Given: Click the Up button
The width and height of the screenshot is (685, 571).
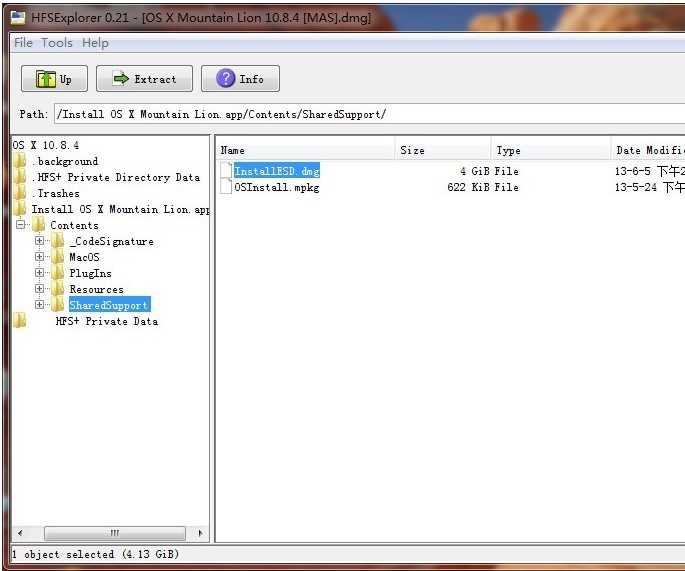Looking at the screenshot, I should 54,79.
